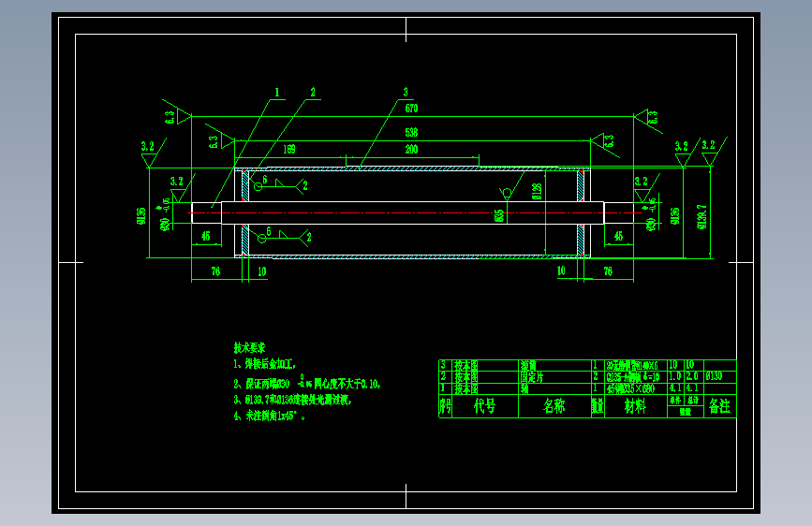Click note 1 焊接后金加工

point(265,364)
